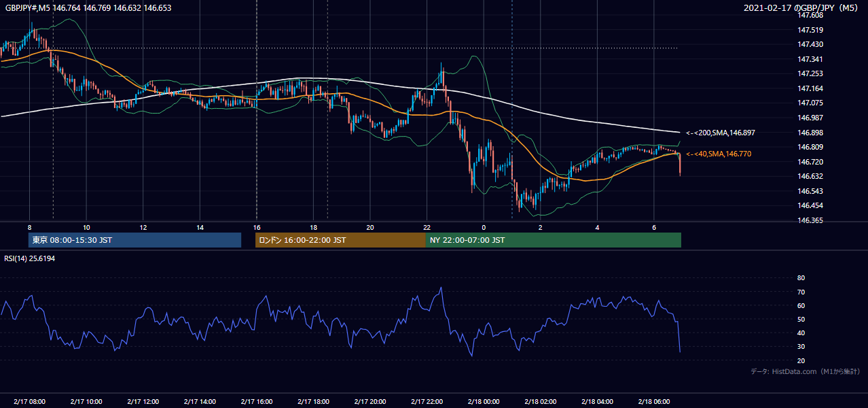Click the RSI(14) 25.6194 indicator label
This screenshot has width=868, height=408.
30,258
